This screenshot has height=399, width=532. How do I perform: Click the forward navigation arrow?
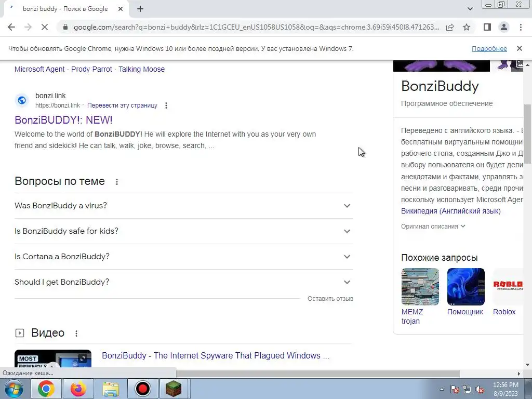[x=28, y=27]
